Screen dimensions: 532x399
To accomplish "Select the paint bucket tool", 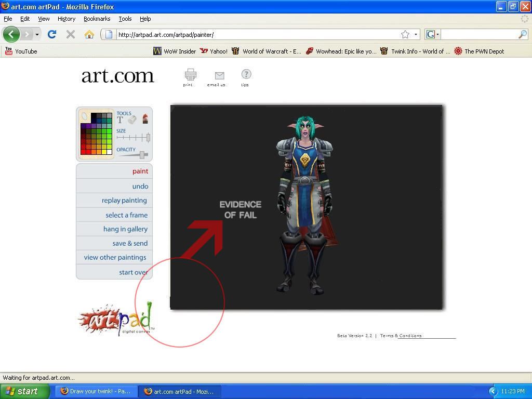I will pyautogui.click(x=132, y=120).
